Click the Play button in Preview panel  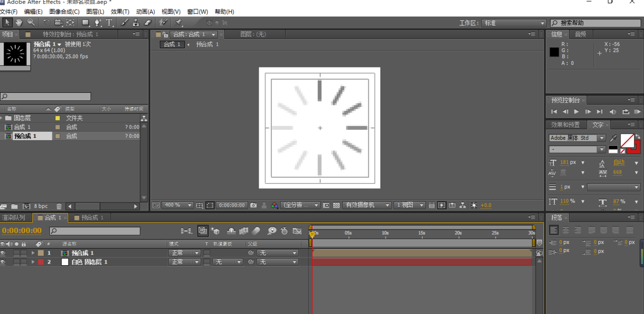coord(576,112)
